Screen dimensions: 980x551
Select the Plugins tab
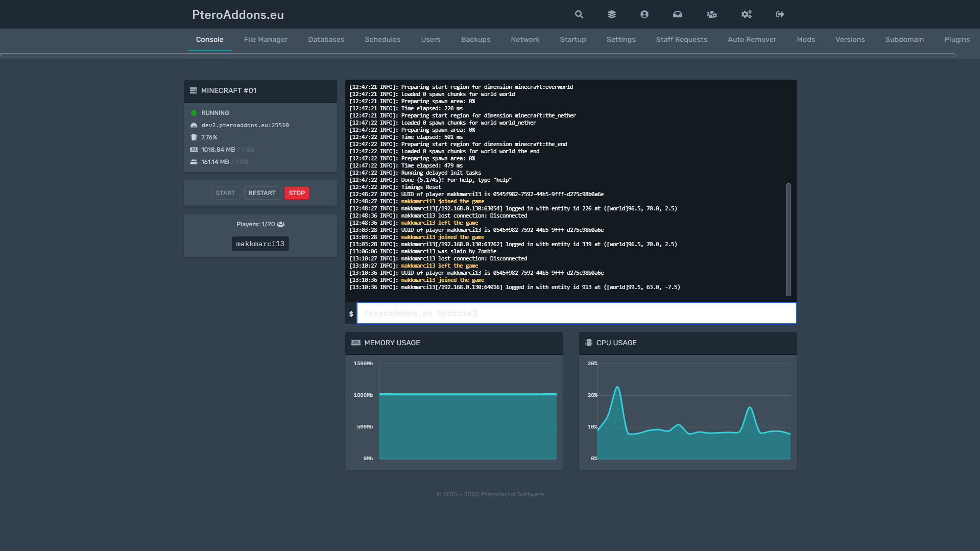[x=957, y=39]
